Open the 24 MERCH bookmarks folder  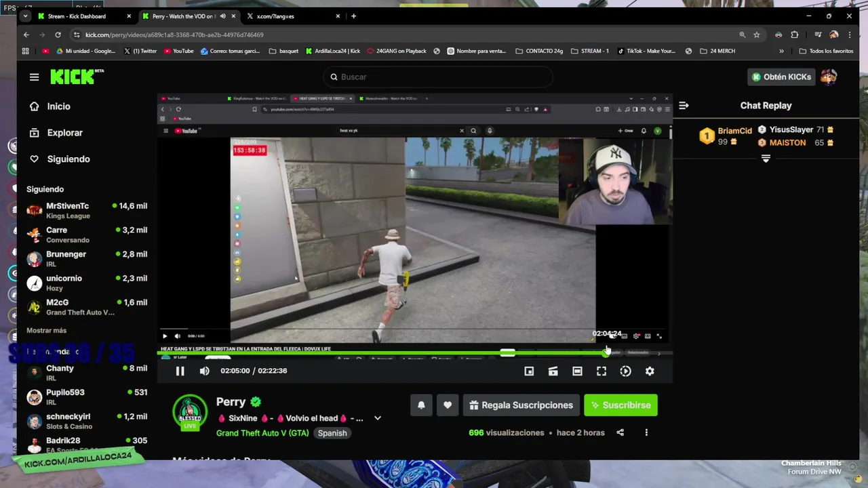pos(717,51)
